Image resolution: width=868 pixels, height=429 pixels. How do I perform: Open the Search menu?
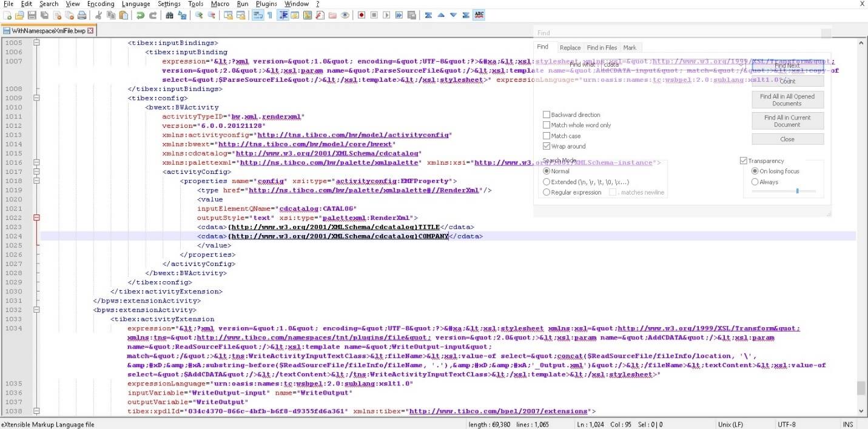49,4
